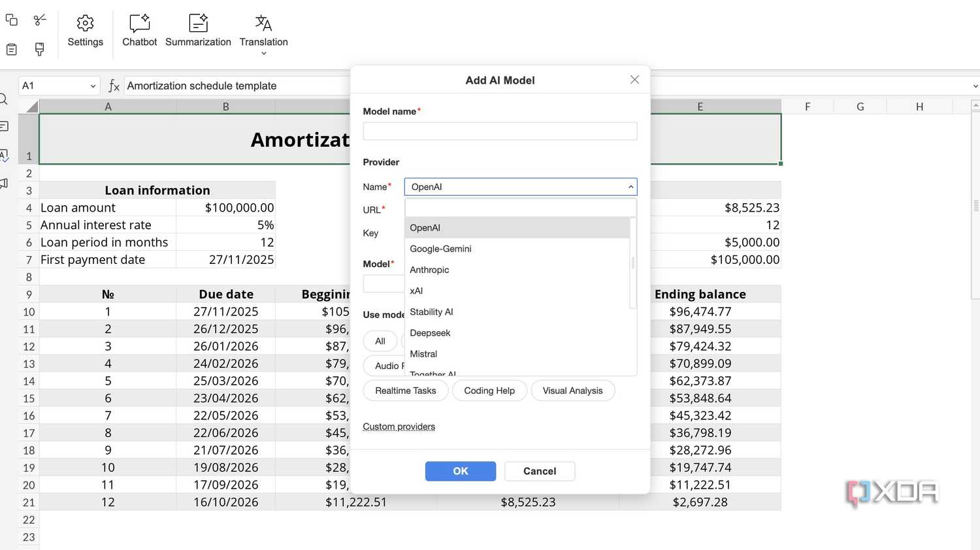Open the Comments panel in left sidebar
The height and width of the screenshot is (550, 980).
(3, 126)
